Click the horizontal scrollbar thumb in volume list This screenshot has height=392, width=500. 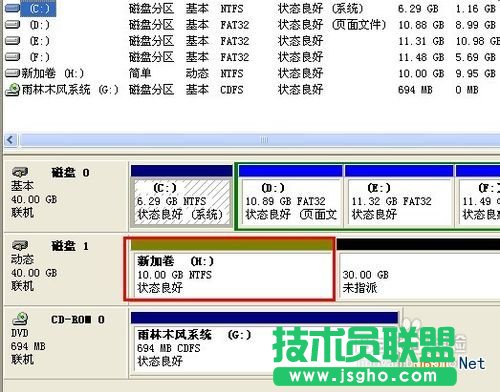pos(260,140)
